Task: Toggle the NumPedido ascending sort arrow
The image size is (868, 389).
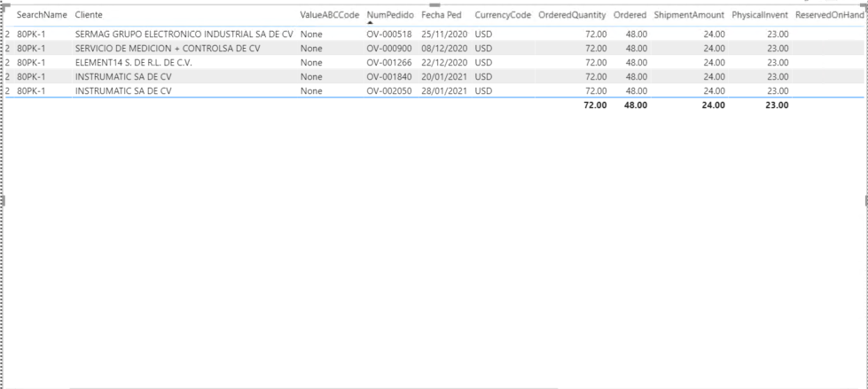Action: pyautogui.click(x=371, y=23)
